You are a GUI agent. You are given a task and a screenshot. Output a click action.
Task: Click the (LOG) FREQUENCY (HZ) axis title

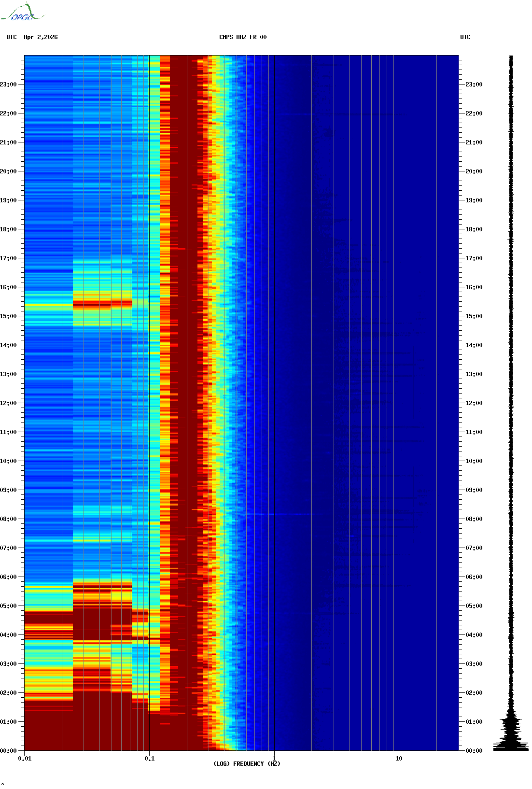[247, 764]
